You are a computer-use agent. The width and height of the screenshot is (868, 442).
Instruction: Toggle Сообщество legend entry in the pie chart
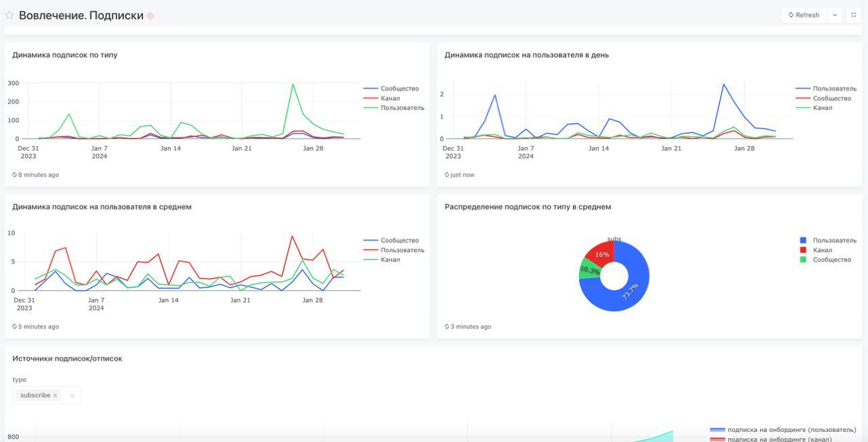pos(831,260)
